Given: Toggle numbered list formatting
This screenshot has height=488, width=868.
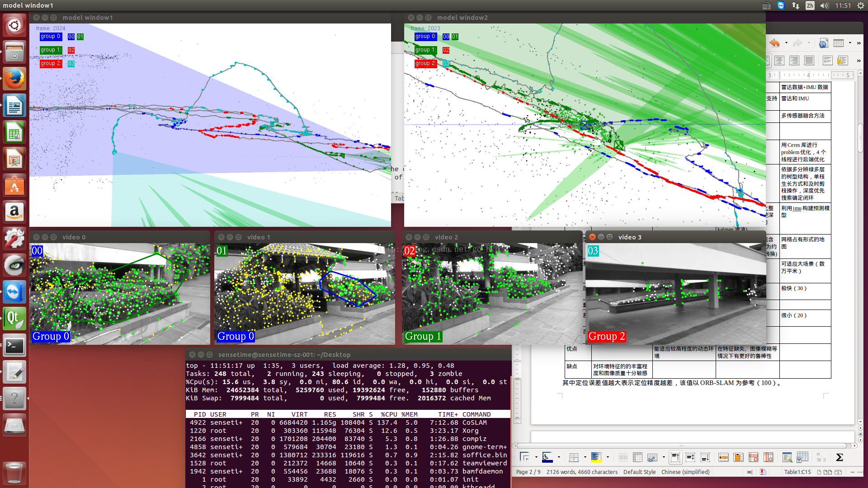Looking at the screenshot, I should 828,60.
